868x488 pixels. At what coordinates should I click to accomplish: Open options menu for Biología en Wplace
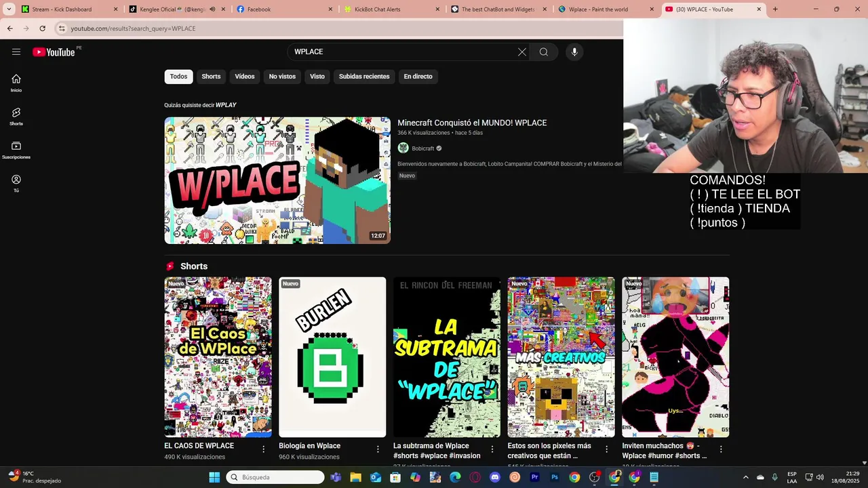click(378, 449)
